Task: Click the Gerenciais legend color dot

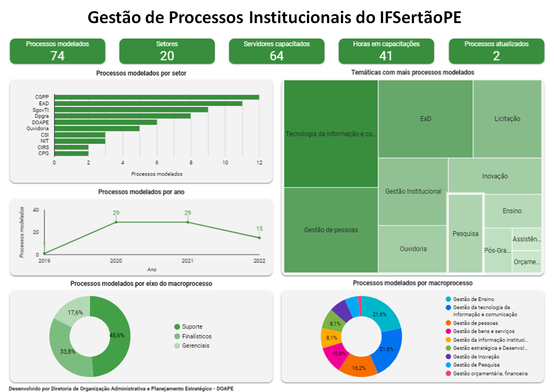Action: 177,346
